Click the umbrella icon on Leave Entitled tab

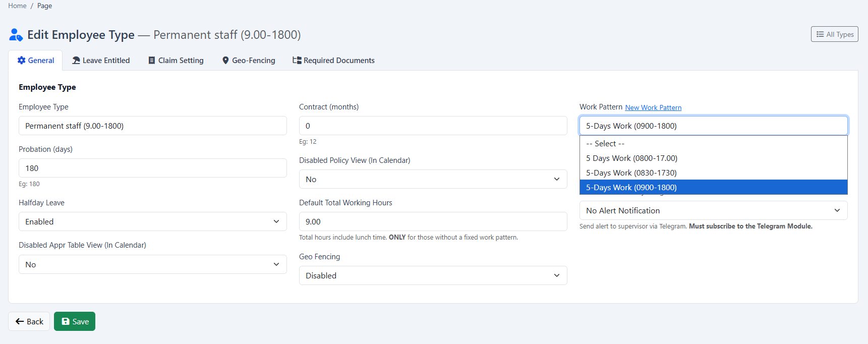[x=76, y=61]
